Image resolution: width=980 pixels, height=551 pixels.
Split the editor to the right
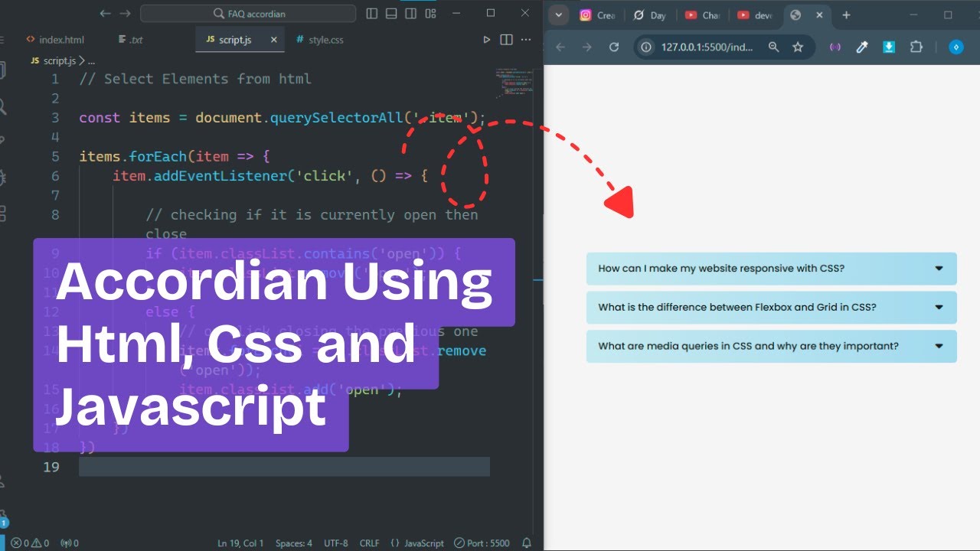point(506,40)
